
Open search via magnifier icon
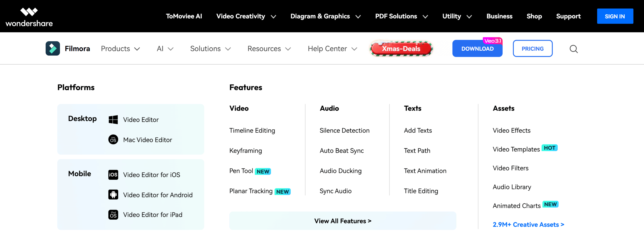tap(574, 49)
